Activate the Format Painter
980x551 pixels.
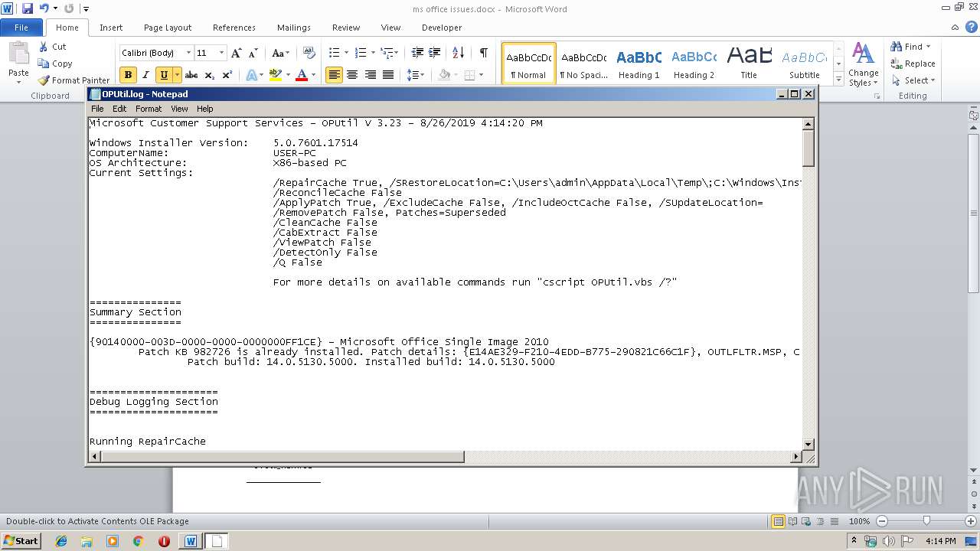coord(74,80)
